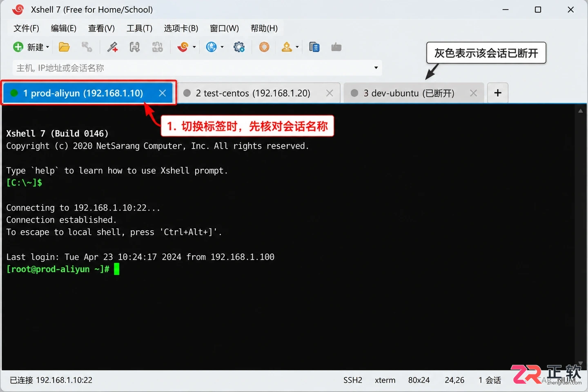Open the 编辑(E) menu
The height and width of the screenshot is (392, 588).
click(63, 28)
